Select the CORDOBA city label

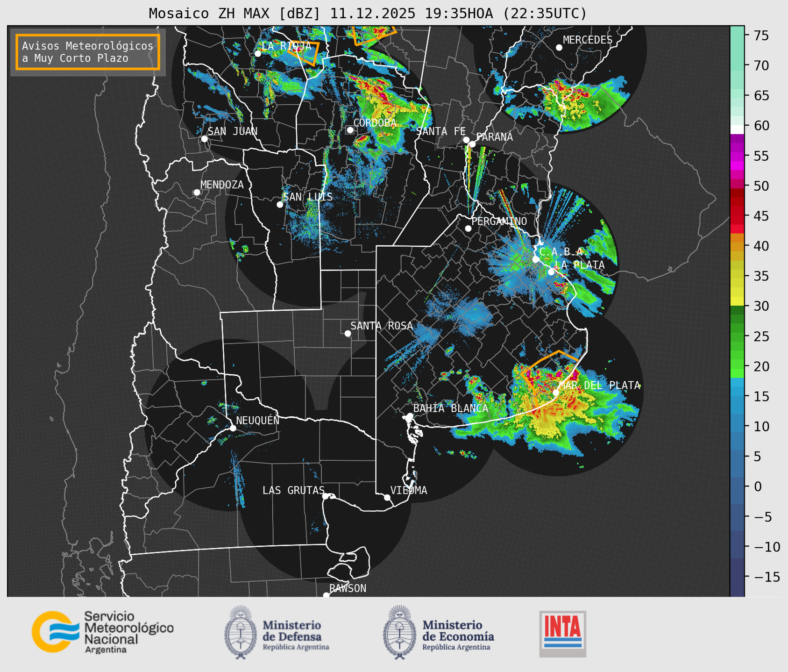(x=375, y=123)
